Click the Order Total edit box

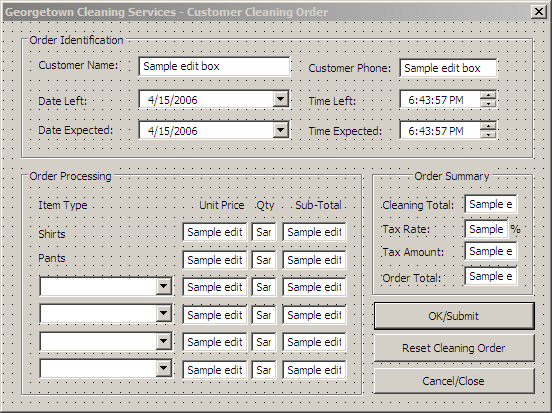491,276
